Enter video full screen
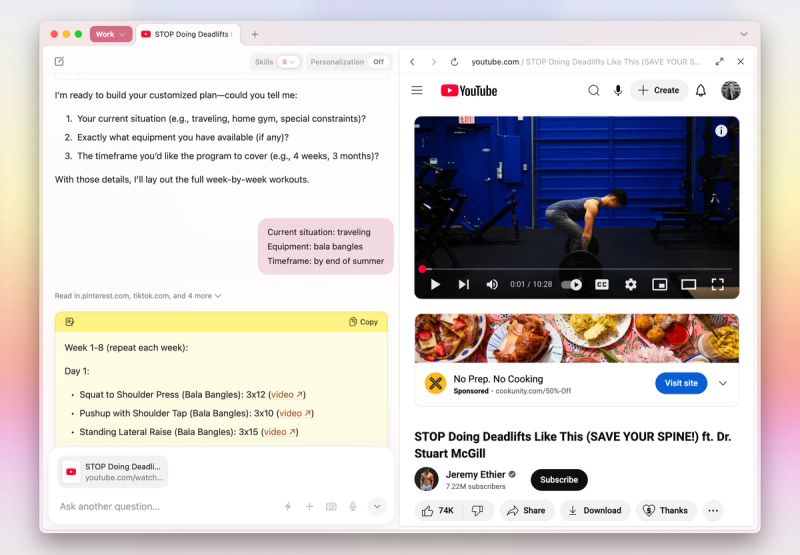This screenshot has height=555, width=800. tap(717, 284)
